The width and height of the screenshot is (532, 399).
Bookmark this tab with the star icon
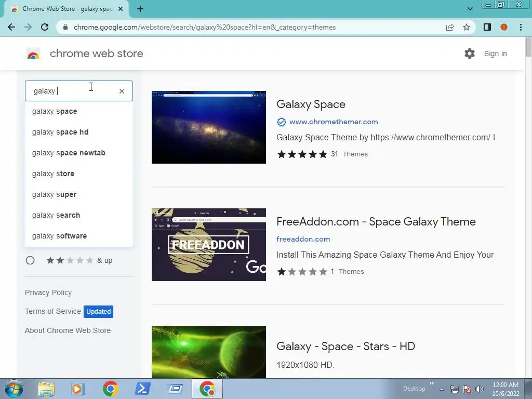pos(467,27)
